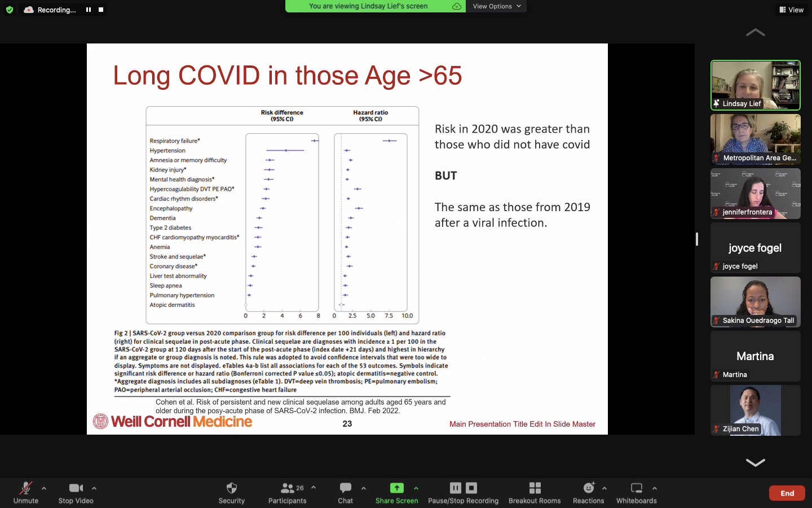812x508 pixels.
Task: Click the 'Atopic dermatitis' chart label
Action: click(x=172, y=305)
